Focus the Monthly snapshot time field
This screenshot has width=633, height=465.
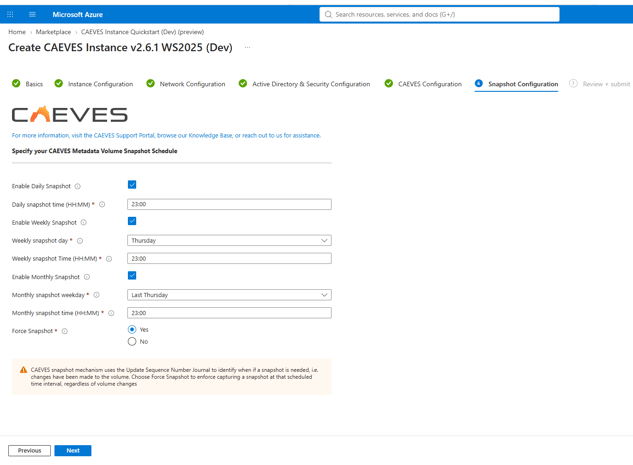229,313
